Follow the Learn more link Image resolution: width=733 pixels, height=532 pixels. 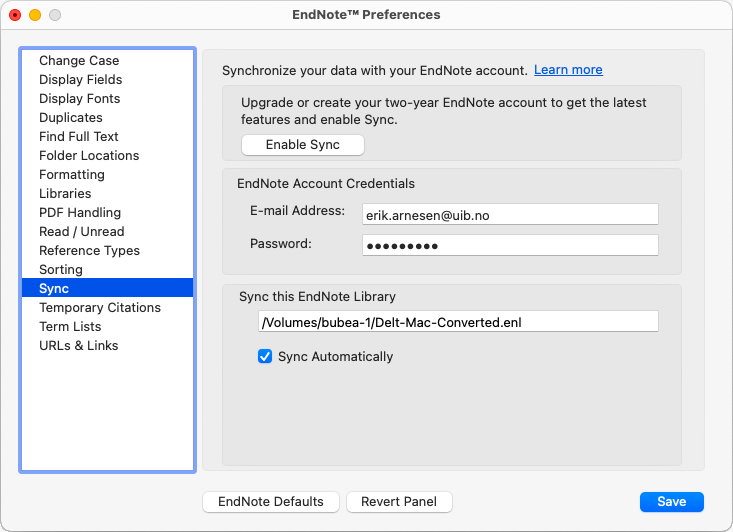(568, 70)
